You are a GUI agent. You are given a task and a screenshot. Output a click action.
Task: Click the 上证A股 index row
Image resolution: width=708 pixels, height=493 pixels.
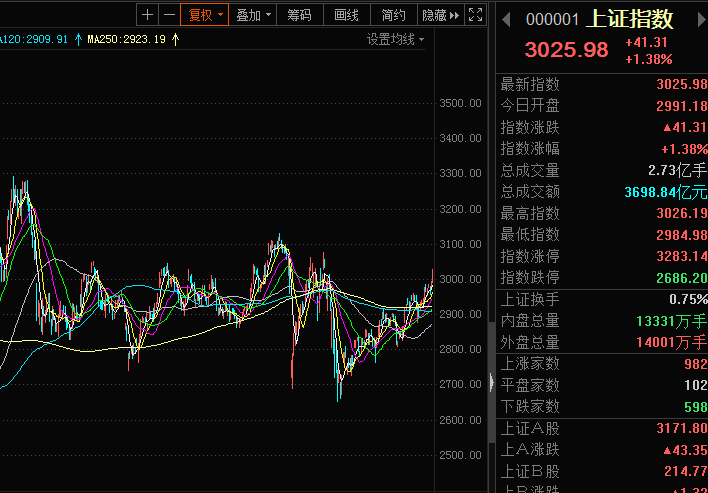click(602, 428)
